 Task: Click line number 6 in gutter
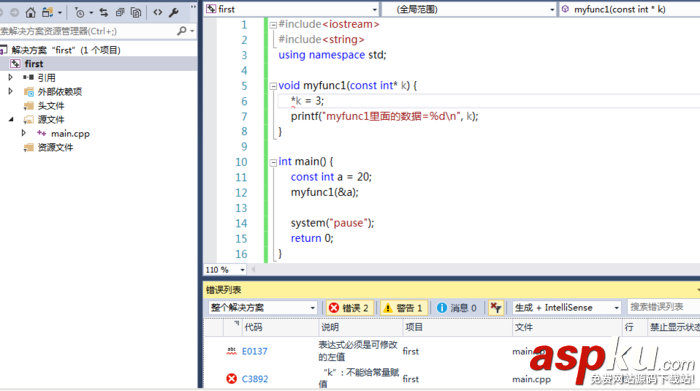244,101
